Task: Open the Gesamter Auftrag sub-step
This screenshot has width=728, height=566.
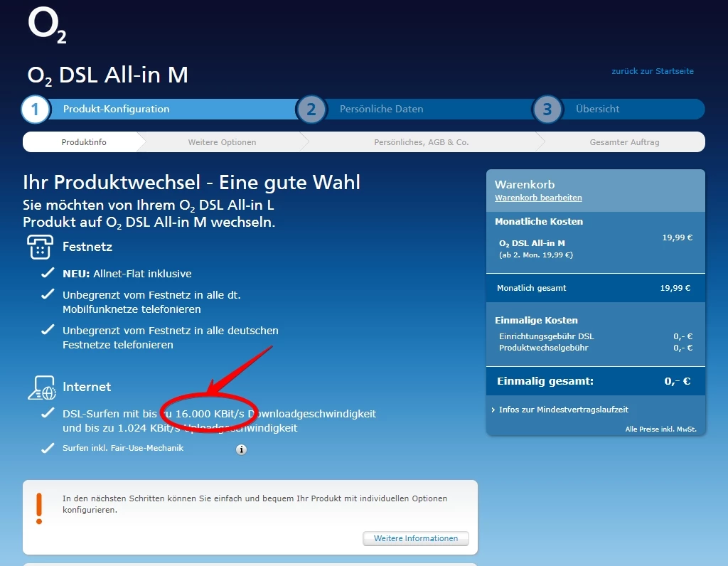Action: 624,142
